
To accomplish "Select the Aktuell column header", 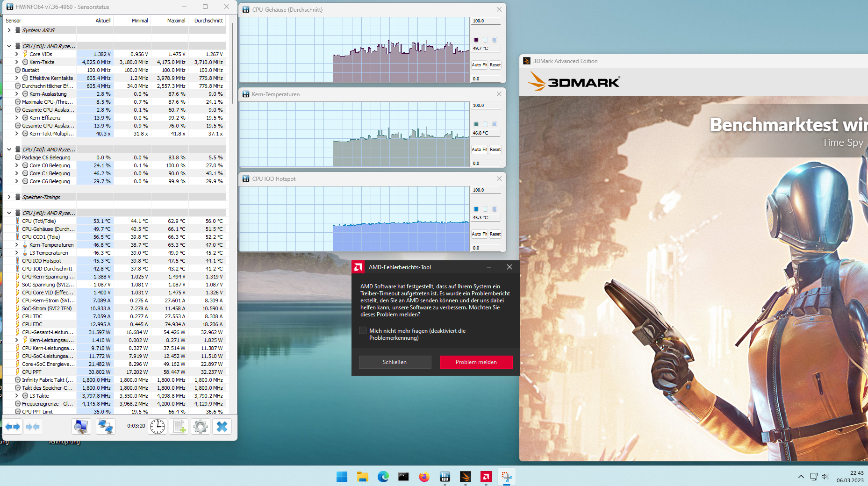I will pyautogui.click(x=95, y=21).
